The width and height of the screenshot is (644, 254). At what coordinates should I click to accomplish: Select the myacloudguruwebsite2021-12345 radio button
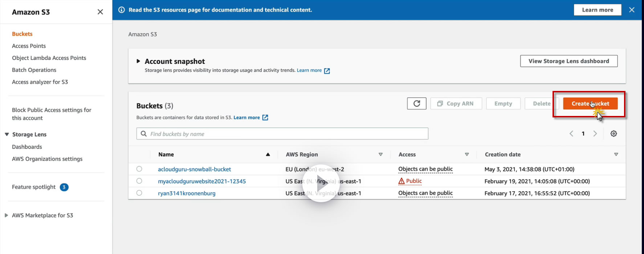pos(139,181)
